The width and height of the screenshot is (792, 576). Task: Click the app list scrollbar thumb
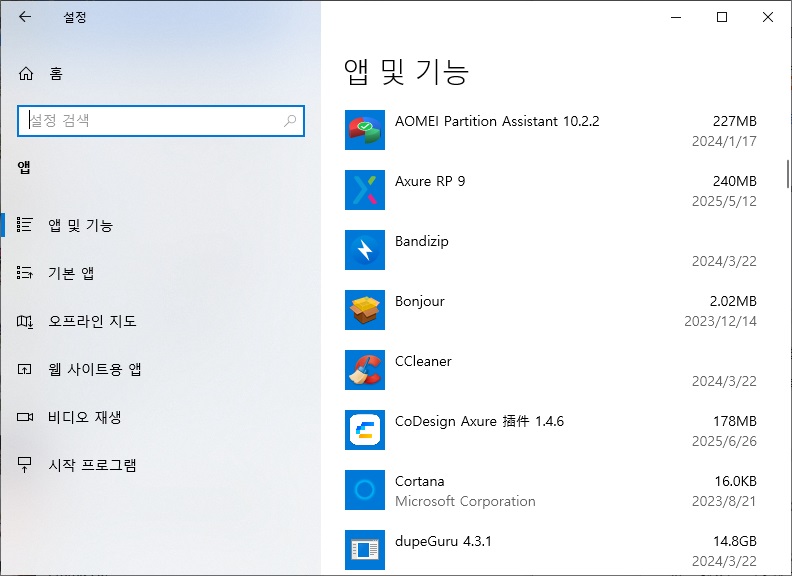(787, 174)
